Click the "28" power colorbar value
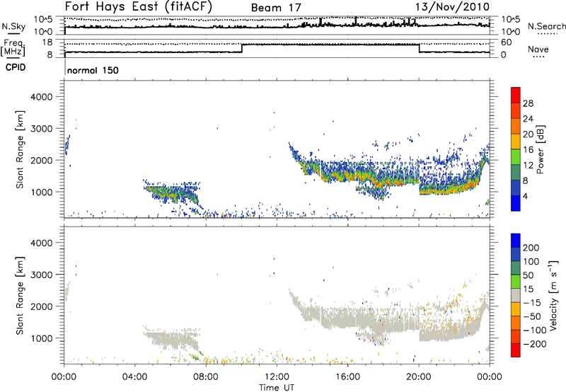The width and height of the screenshot is (566, 392). pos(528,103)
